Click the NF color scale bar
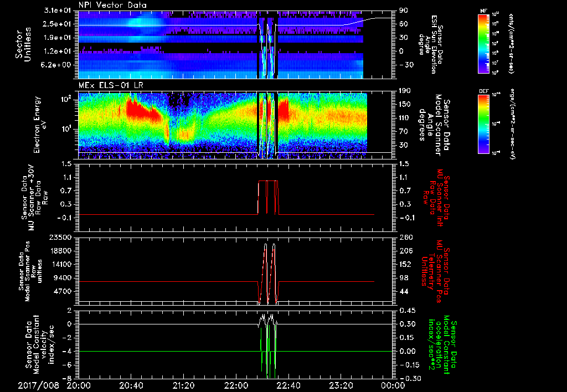The height and width of the screenshot is (392, 567). point(483,44)
